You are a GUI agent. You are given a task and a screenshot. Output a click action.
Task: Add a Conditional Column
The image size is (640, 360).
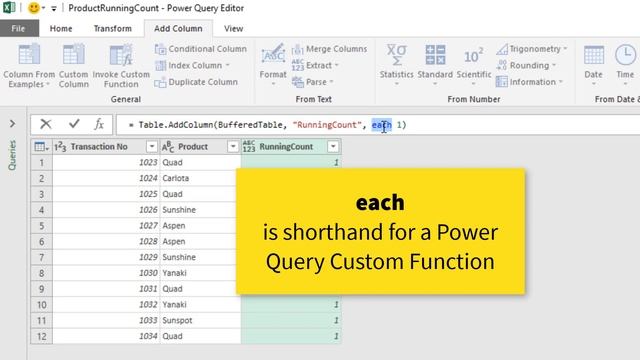coord(201,49)
